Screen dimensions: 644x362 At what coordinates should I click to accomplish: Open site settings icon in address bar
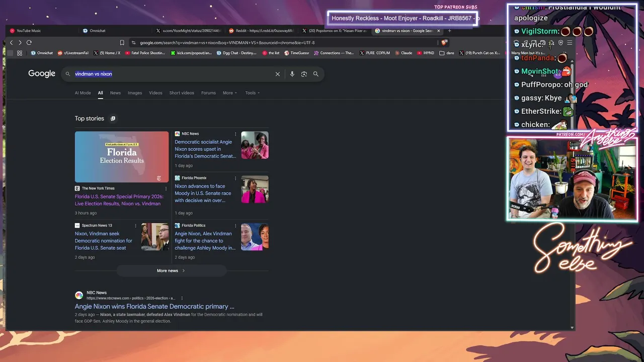133,43
